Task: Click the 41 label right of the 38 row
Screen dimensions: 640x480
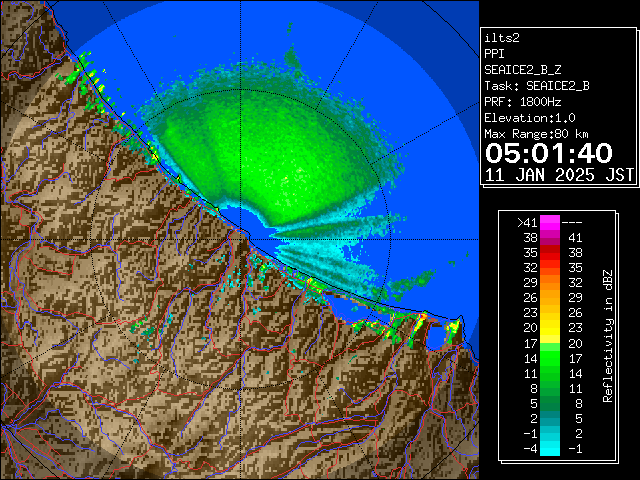Action: [575, 238]
